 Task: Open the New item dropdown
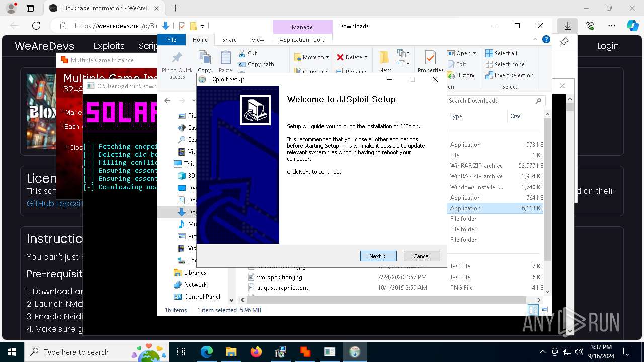(x=403, y=53)
